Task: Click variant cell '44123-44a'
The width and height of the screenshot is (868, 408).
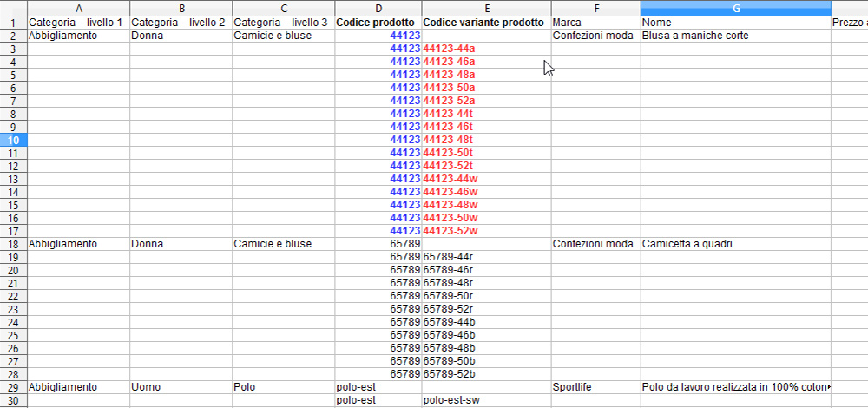Action: click(x=486, y=49)
